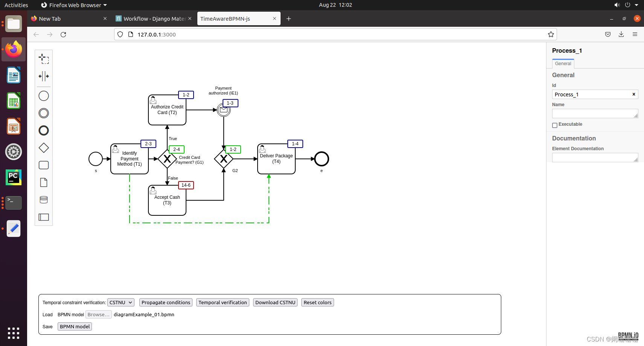Select the Pool/Participant creation tool

click(44, 217)
